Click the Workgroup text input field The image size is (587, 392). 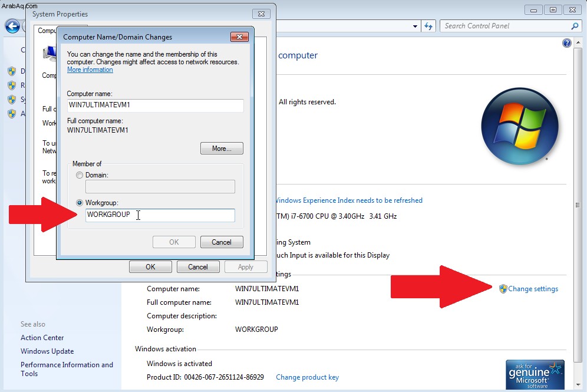(160, 215)
